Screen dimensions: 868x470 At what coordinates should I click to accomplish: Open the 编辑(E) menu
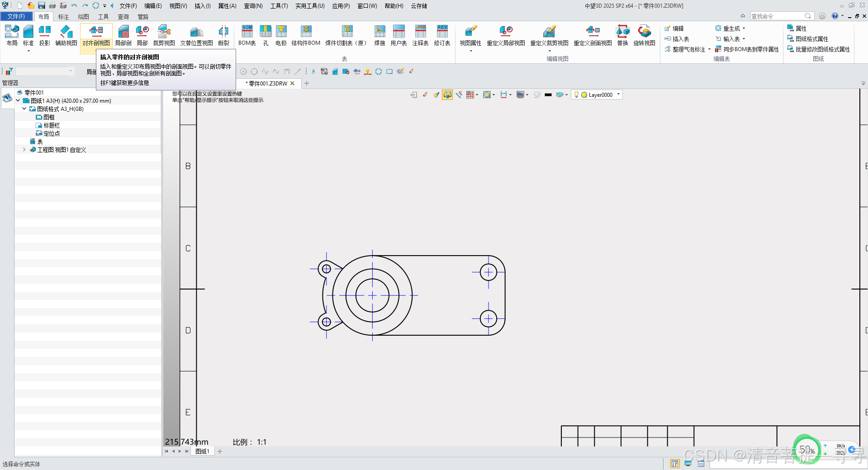tap(153, 6)
